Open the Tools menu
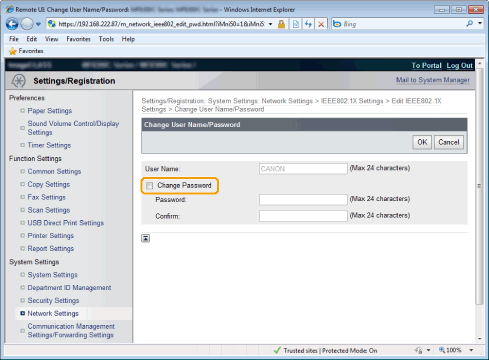 coord(106,39)
